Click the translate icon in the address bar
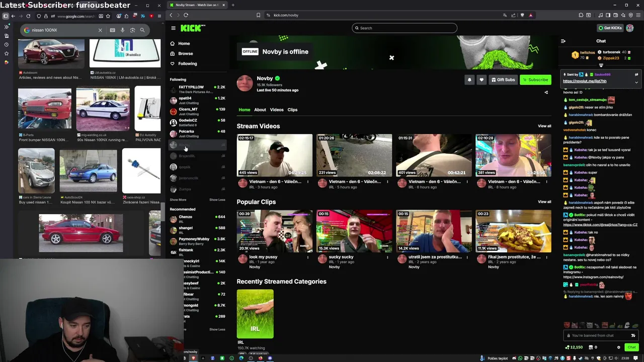The width and height of the screenshot is (644, 362). pyautogui.click(x=505, y=15)
